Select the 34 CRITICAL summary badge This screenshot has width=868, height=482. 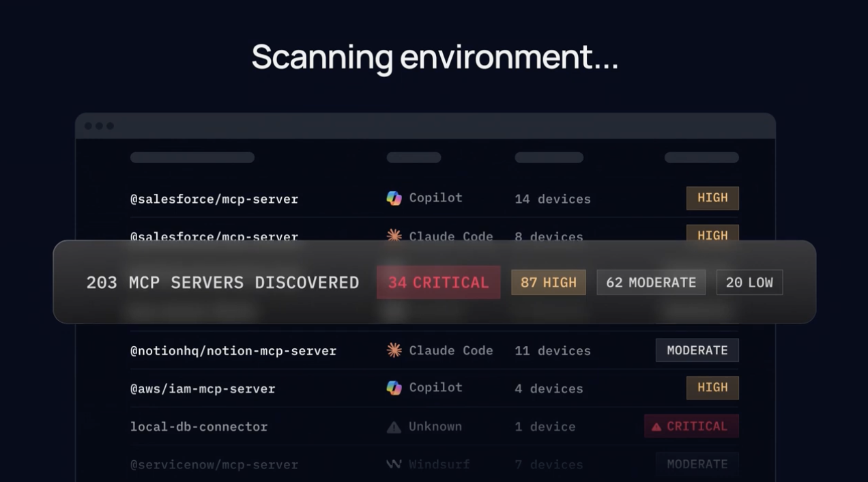pos(439,282)
